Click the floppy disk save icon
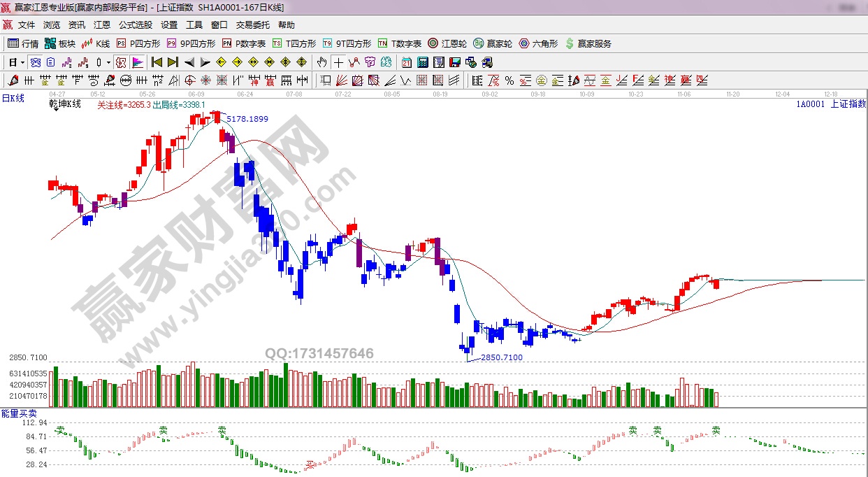This screenshot has width=868, height=477. pyautogui.click(x=455, y=62)
